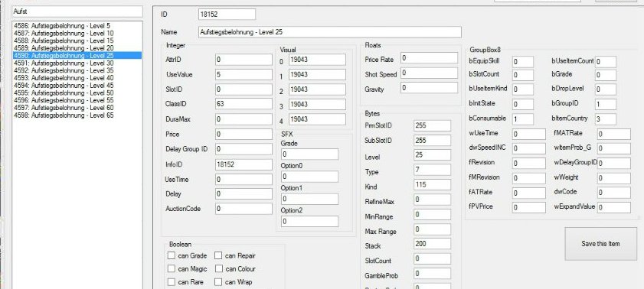Click the Delay input field
The image size is (644, 289).
[x=244, y=194]
